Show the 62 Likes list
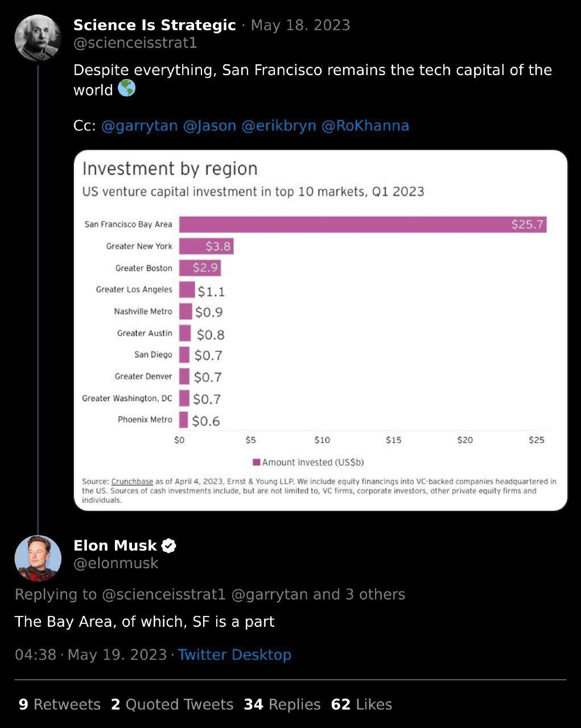This screenshot has height=728, width=581. pyautogui.click(x=362, y=705)
